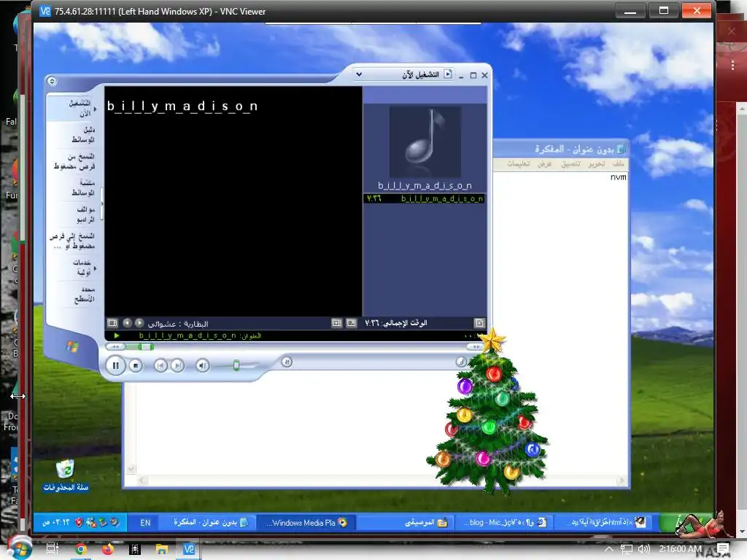Screen dimensions: 747x560
Task: Open the action center notifications icon
Action: (x=723, y=549)
